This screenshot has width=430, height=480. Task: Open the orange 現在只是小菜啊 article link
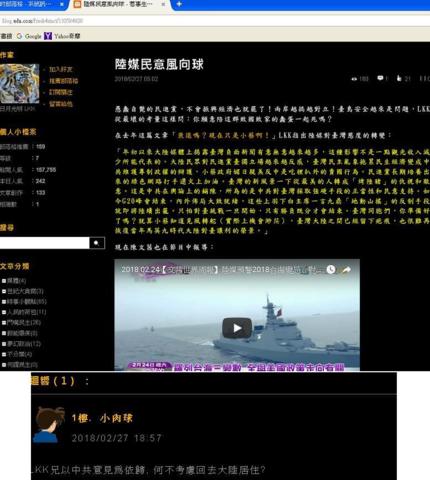[x=223, y=135]
